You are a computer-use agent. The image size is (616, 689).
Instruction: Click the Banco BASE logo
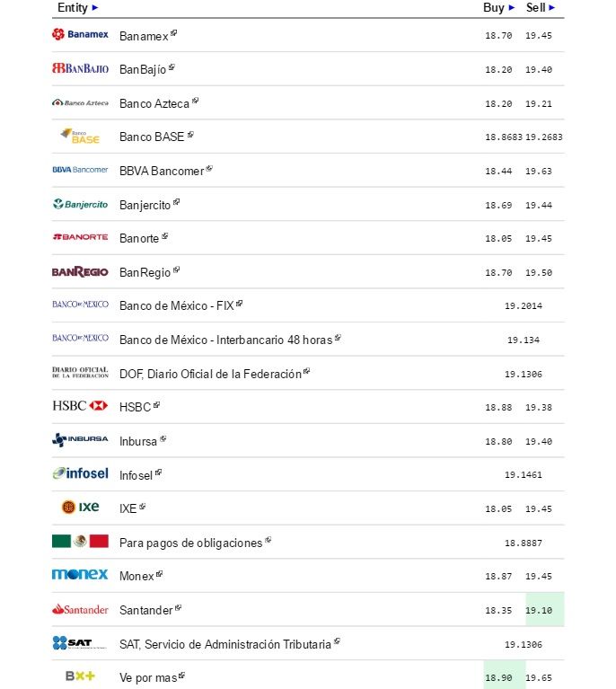coord(80,137)
